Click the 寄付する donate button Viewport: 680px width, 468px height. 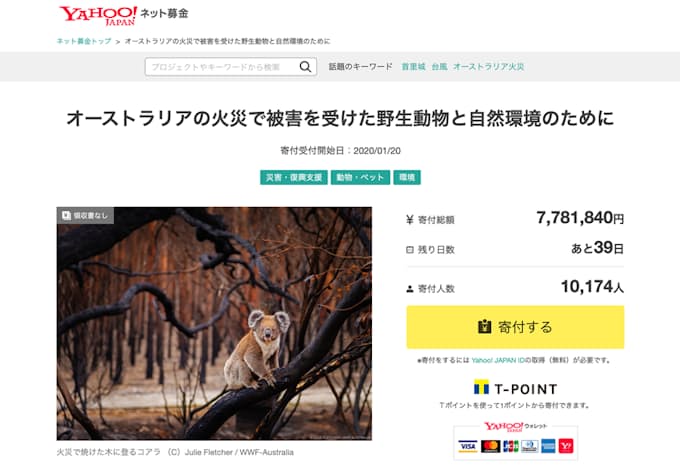tap(515, 327)
